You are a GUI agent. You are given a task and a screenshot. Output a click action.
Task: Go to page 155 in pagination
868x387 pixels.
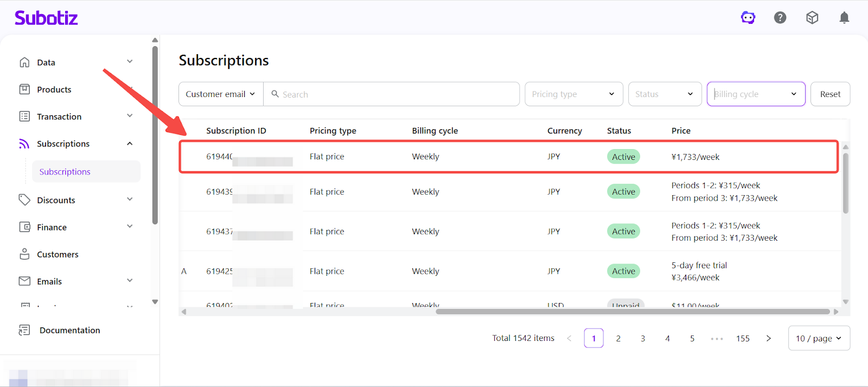(x=743, y=338)
